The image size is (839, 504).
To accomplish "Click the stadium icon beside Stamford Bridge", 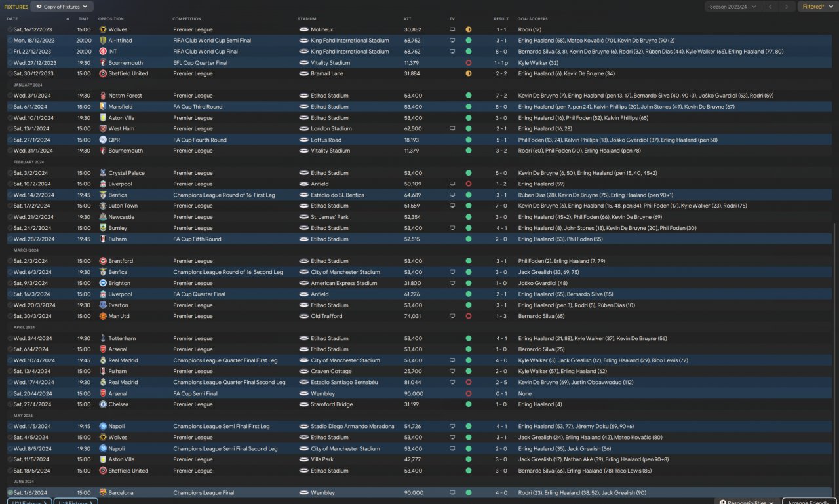I will pyautogui.click(x=303, y=404).
